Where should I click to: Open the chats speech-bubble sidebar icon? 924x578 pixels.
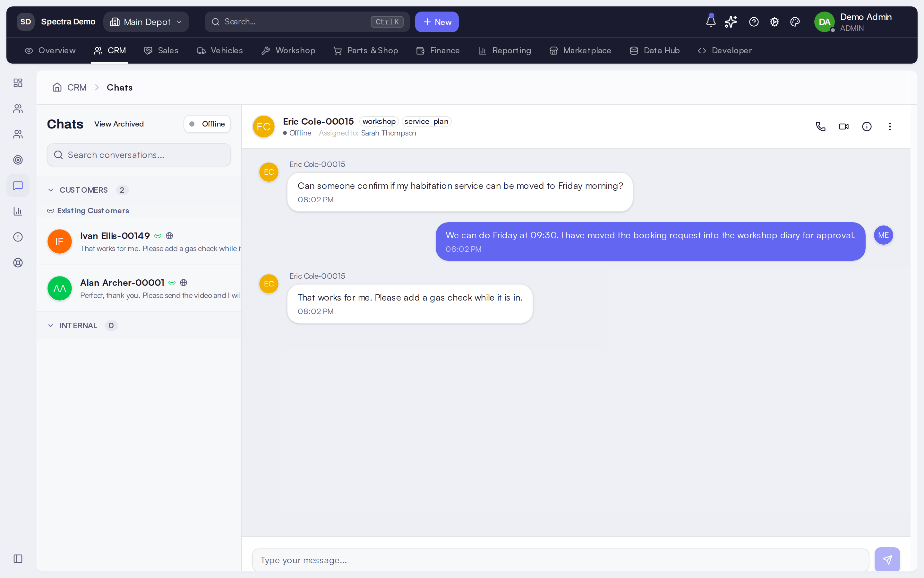click(18, 186)
